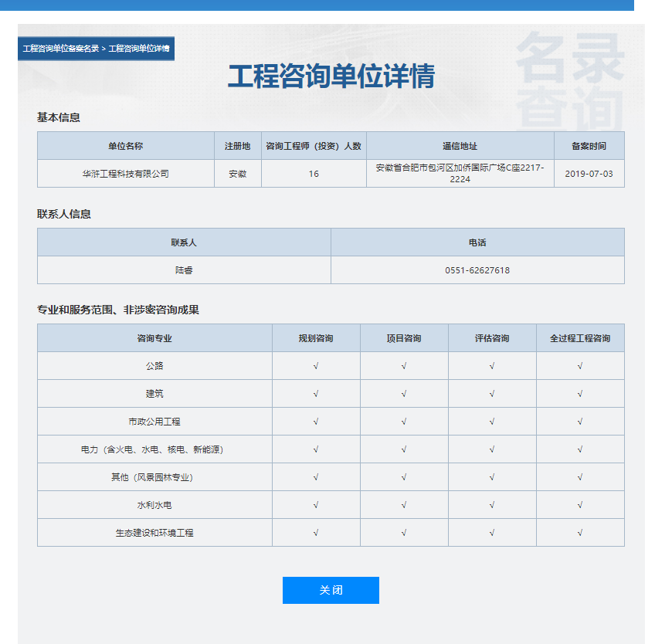Click the 咨询工程师（投资）人数 header
Viewport: 655px width, 644px height.
[x=314, y=146]
